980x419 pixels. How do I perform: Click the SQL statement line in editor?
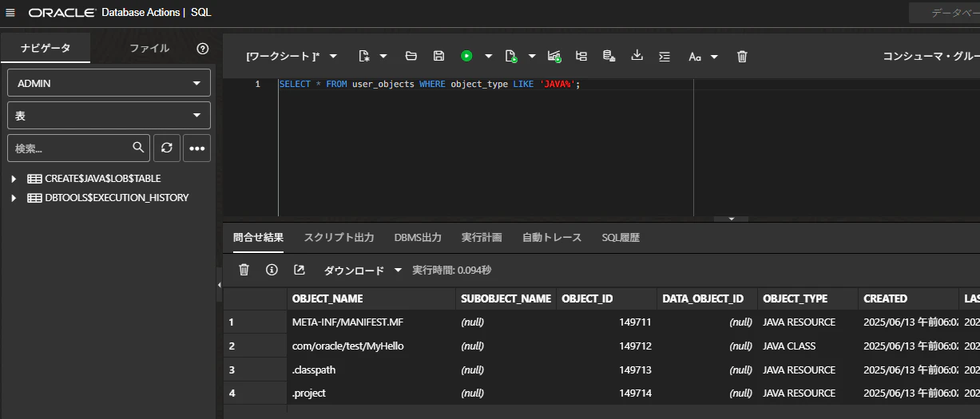(430, 84)
